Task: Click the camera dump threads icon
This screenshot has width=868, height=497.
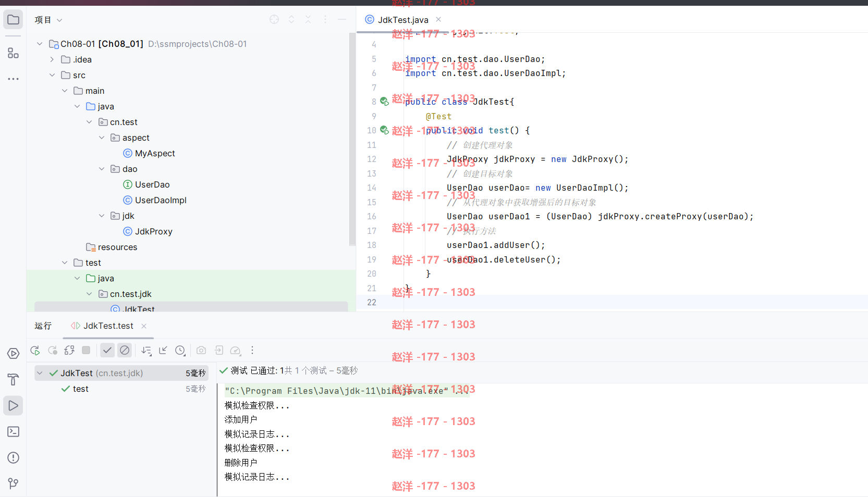Action: coord(201,351)
